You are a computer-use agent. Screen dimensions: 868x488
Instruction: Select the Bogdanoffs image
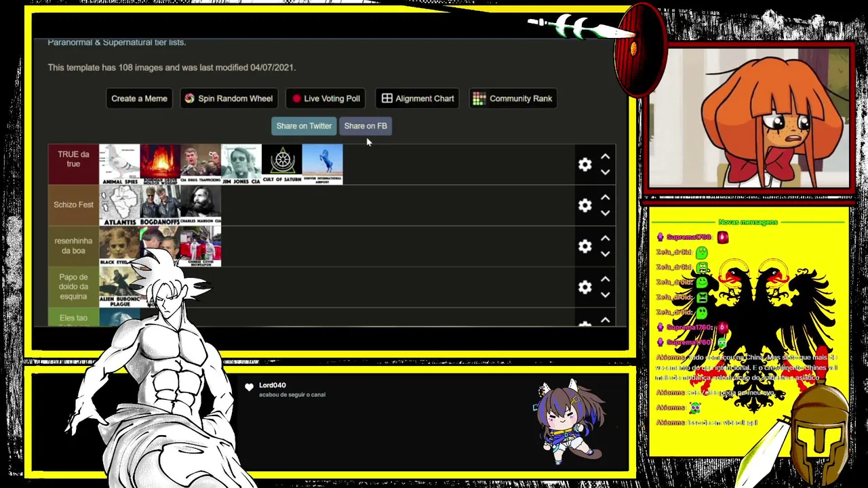(x=160, y=205)
